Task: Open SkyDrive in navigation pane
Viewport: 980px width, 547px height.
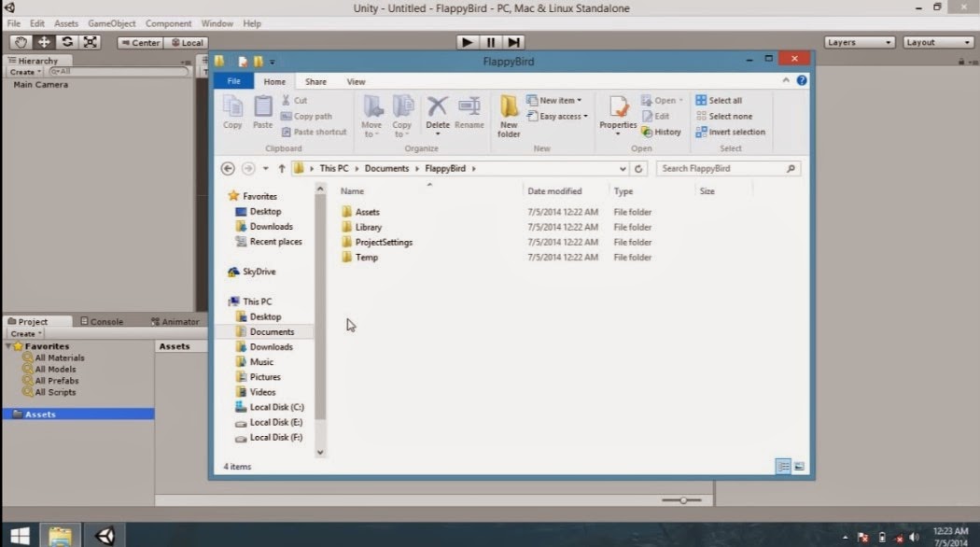Action: coord(252,272)
